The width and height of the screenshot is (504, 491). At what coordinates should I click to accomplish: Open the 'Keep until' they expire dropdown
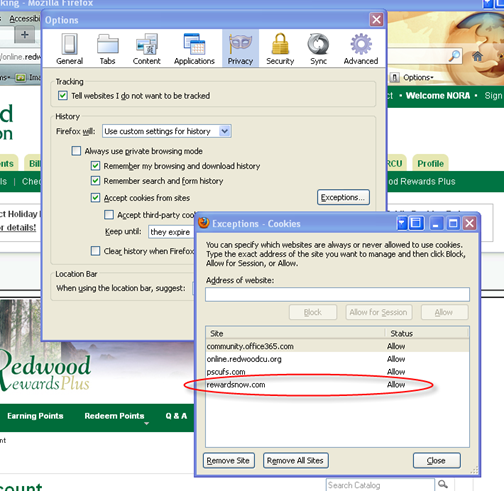pyautogui.click(x=171, y=232)
